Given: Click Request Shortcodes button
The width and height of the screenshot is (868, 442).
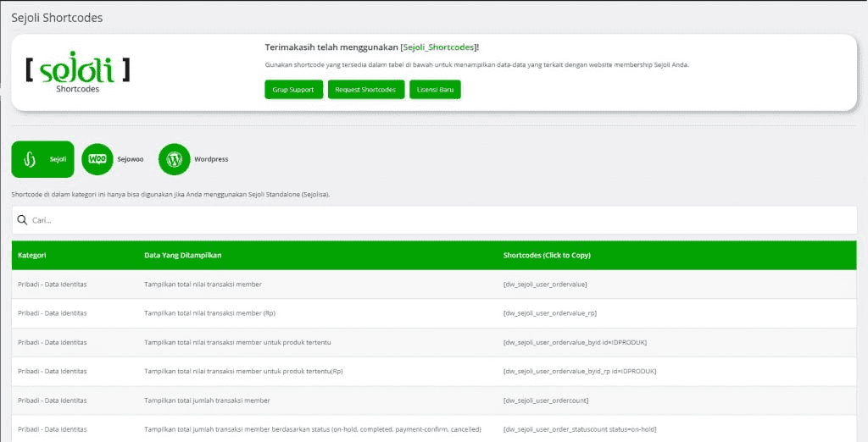Looking at the screenshot, I should tap(365, 90).
